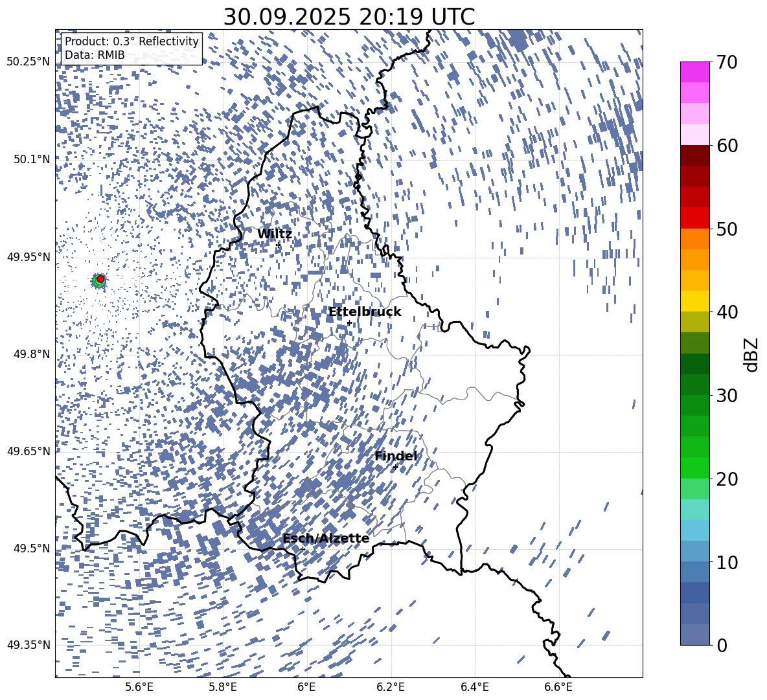The width and height of the screenshot is (767, 700).
Task: Click the orange colorbar segment below 50
Action: 694,239
